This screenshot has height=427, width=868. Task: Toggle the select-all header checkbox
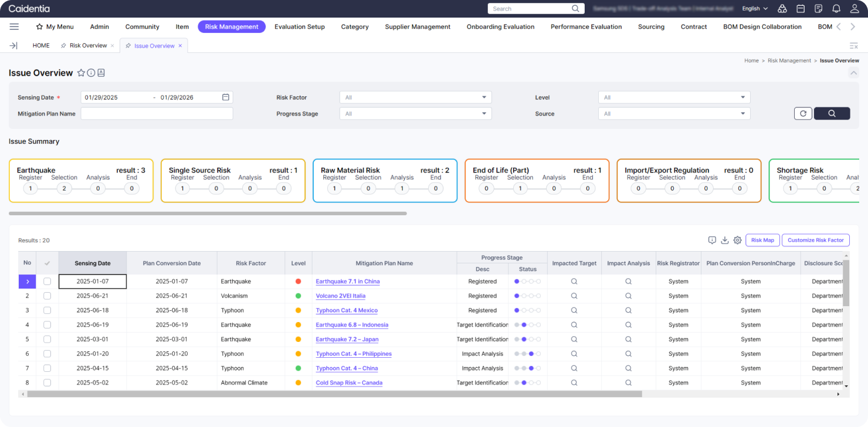(x=47, y=263)
